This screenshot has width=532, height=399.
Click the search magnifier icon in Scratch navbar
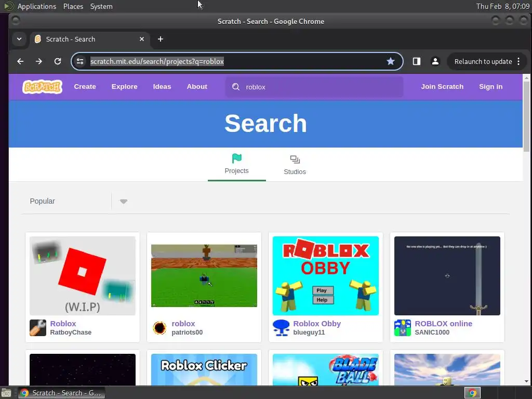pos(236,87)
